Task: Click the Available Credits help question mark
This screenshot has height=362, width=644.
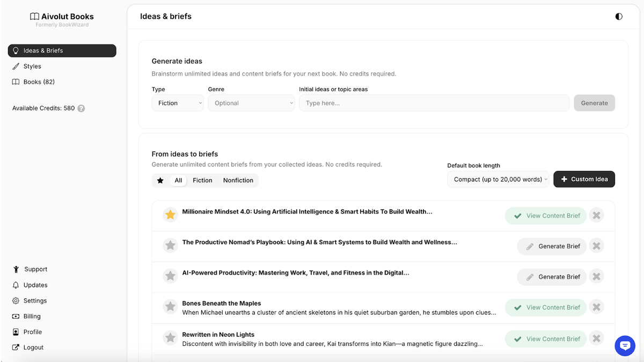Action: pos(81,108)
